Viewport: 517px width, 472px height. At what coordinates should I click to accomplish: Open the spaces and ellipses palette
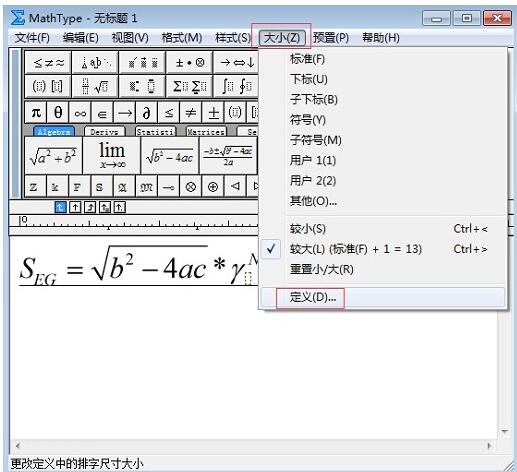[x=95, y=62]
